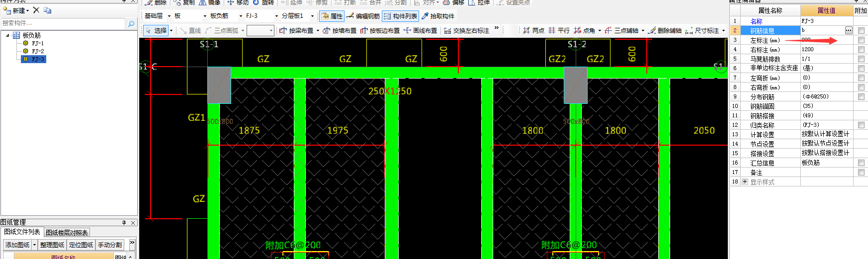Tick the 附加 checkbox for 分布钢筋 row
Image resolution: width=868 pixels, height=259 pixels.
click(x=861, y=97)
